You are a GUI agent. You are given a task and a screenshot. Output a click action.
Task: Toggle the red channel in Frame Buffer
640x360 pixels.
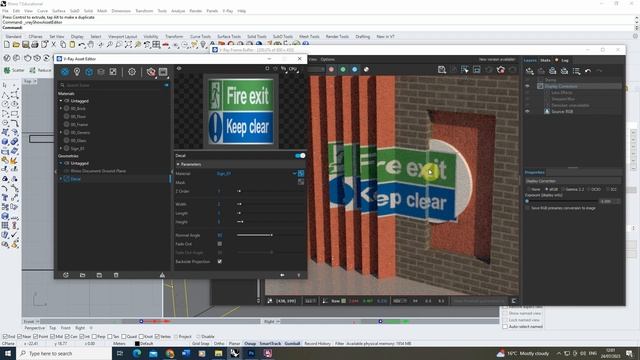331,69
